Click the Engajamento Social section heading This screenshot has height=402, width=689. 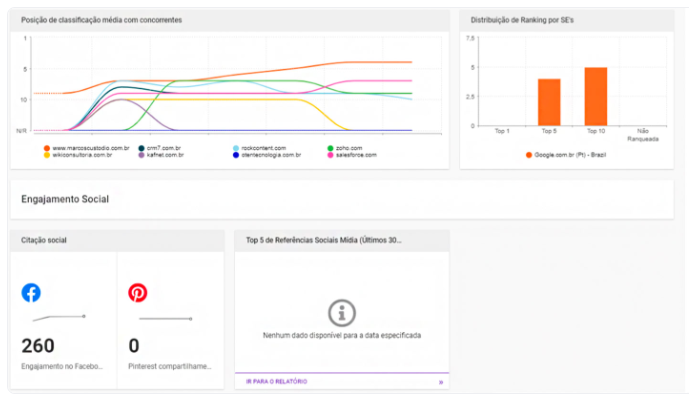(x=65, y=199)
